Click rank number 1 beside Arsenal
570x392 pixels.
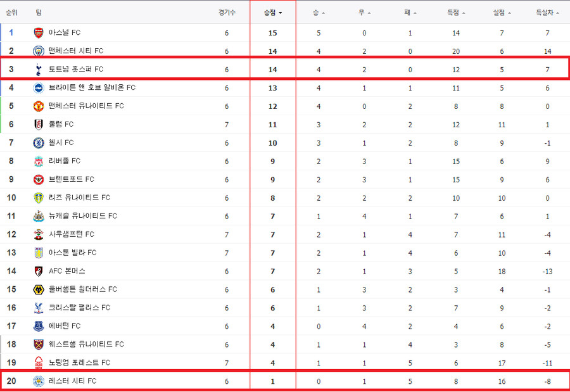(11, 32)
